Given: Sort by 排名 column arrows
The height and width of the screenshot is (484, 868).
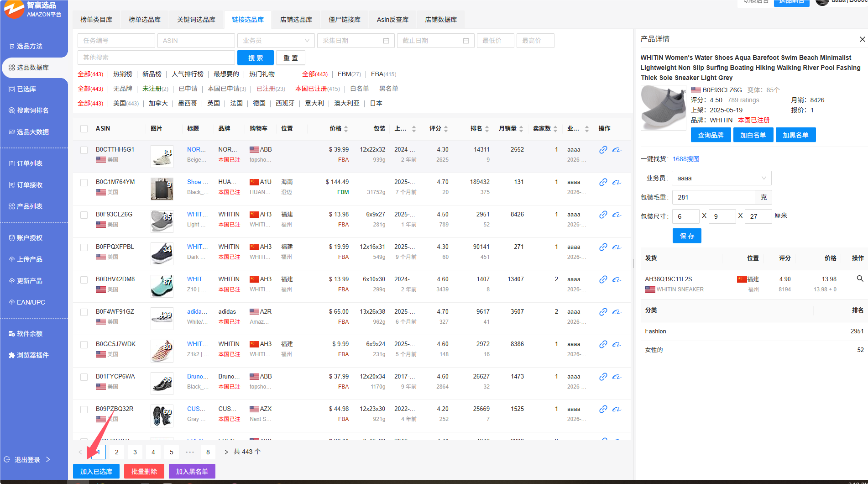Looking at the screenshot, I should tap(487, 129).
